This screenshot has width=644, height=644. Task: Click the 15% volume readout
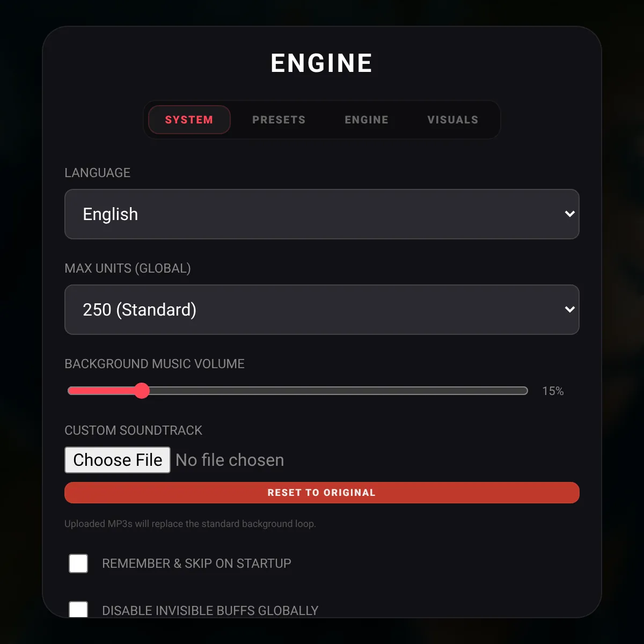553,391
